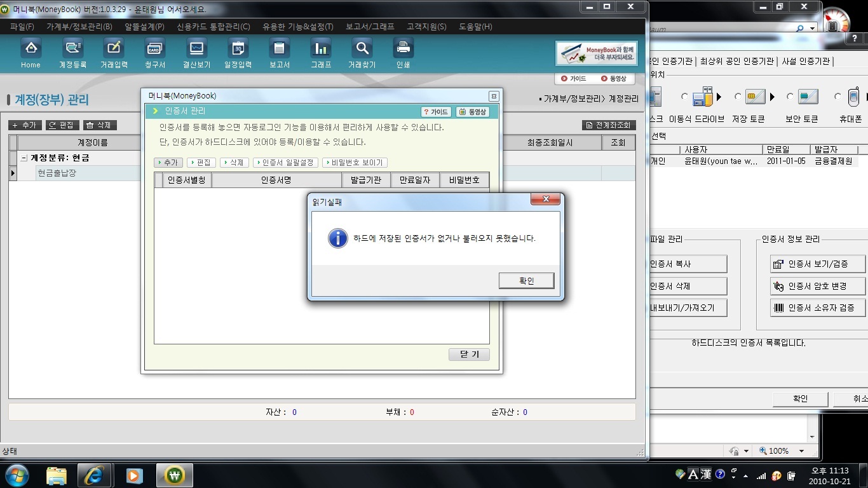Switch to 사설 인증기관 tab
The width and height of the screenshot is (868, 488).
805,62
